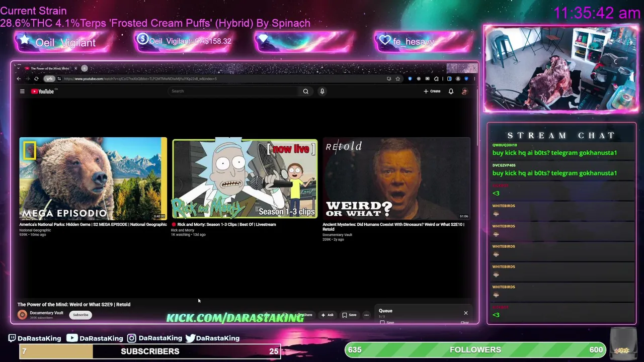The width and height of the screenshot is (644, 362).
Task: Close the Queue panel
Action: click(465, 313)
